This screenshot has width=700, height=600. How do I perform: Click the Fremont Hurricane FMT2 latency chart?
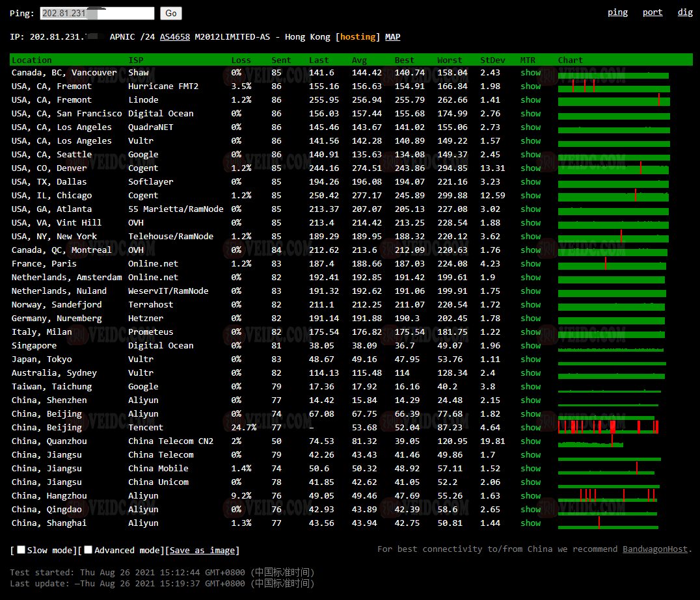click(x=613, y=86)
